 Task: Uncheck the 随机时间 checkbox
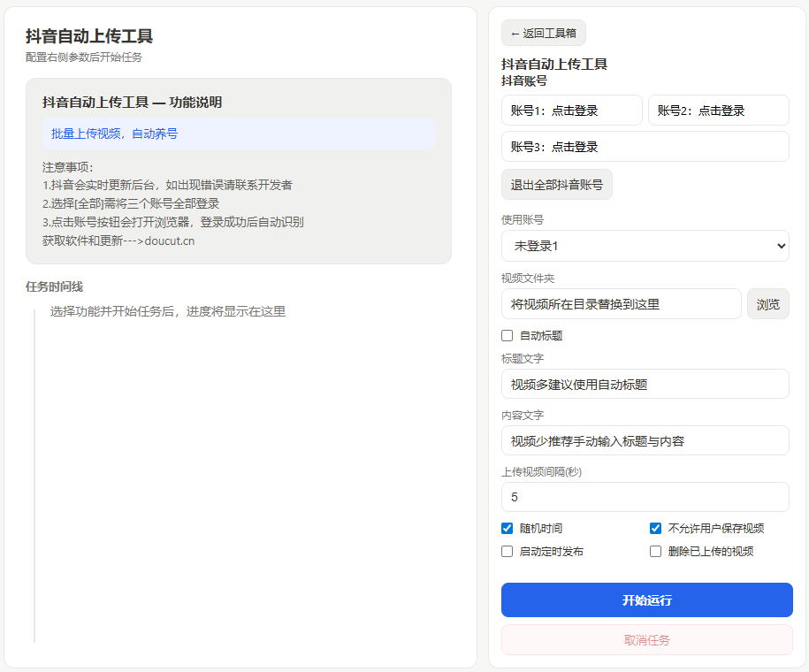click(x=508, y=529)
